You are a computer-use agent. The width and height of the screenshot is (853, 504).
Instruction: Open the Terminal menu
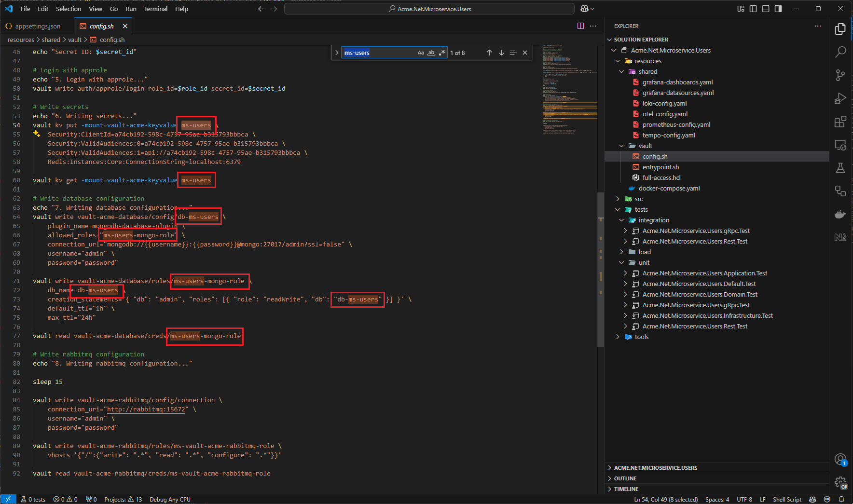coord(156,9)
